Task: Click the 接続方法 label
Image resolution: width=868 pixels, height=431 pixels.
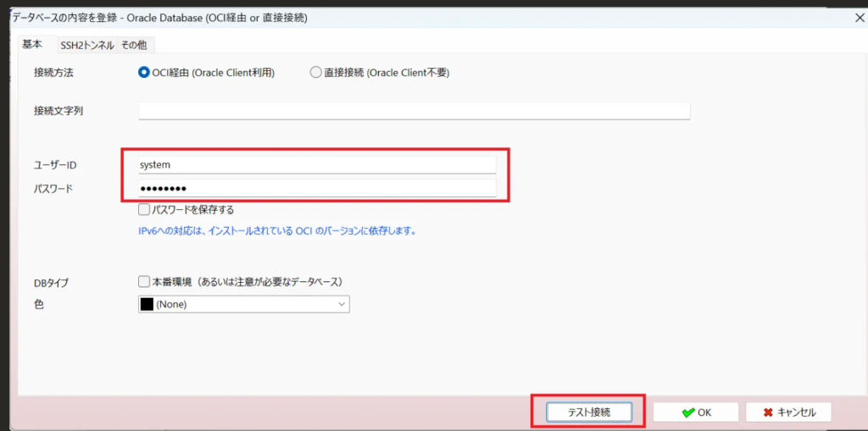Action: point(53,73)
